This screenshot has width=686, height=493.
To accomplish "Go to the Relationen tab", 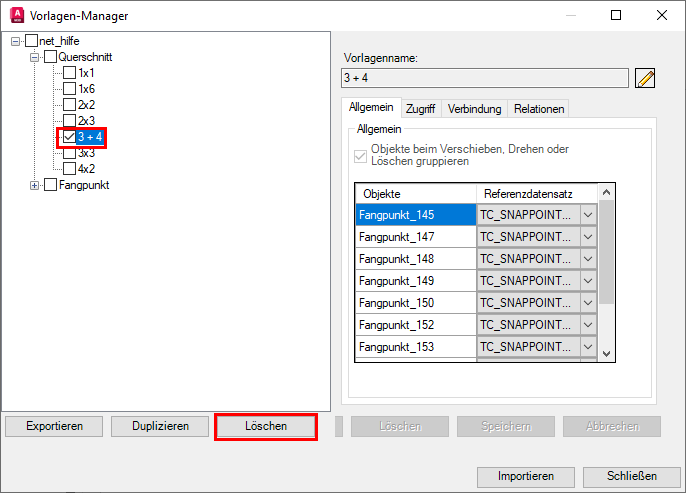I will point(539,108).
